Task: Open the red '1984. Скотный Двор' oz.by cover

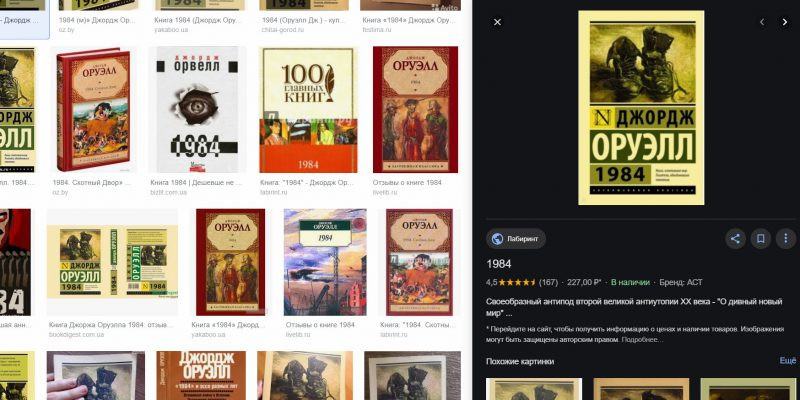Action: click(x=92, y=110)
